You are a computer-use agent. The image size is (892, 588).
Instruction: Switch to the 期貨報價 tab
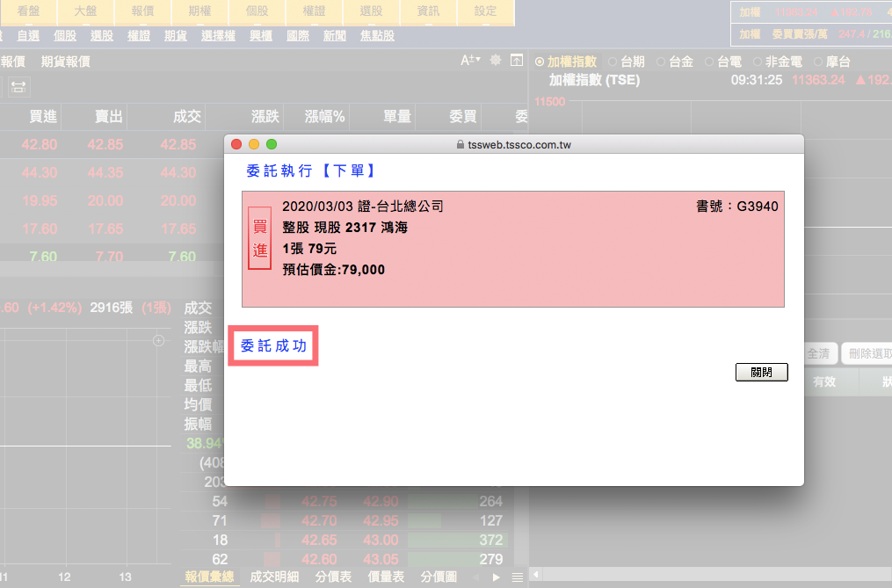coord(65,62)
